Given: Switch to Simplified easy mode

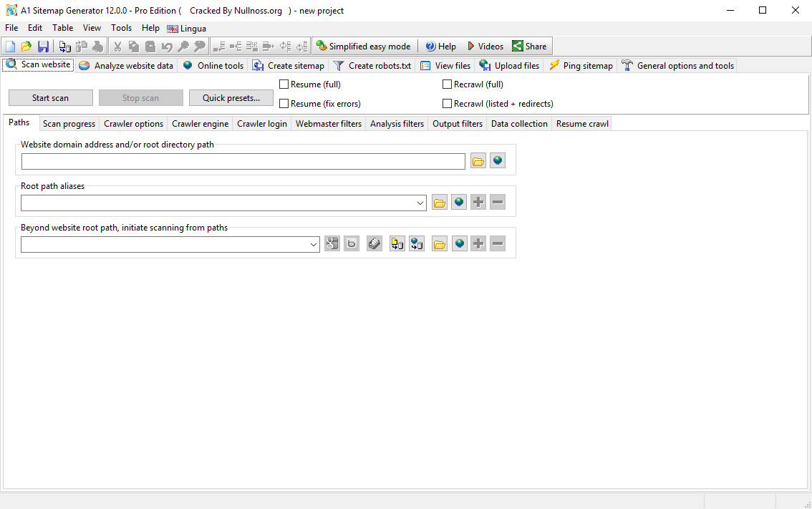Looking at the screenshot, I should coord(364,47).
